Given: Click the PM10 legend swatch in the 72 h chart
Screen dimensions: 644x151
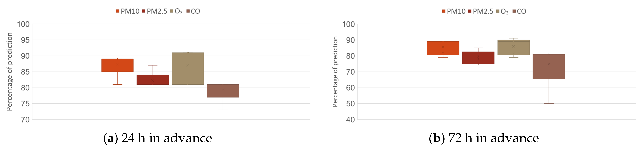Looking at the screenshot, I should [444, 11].
